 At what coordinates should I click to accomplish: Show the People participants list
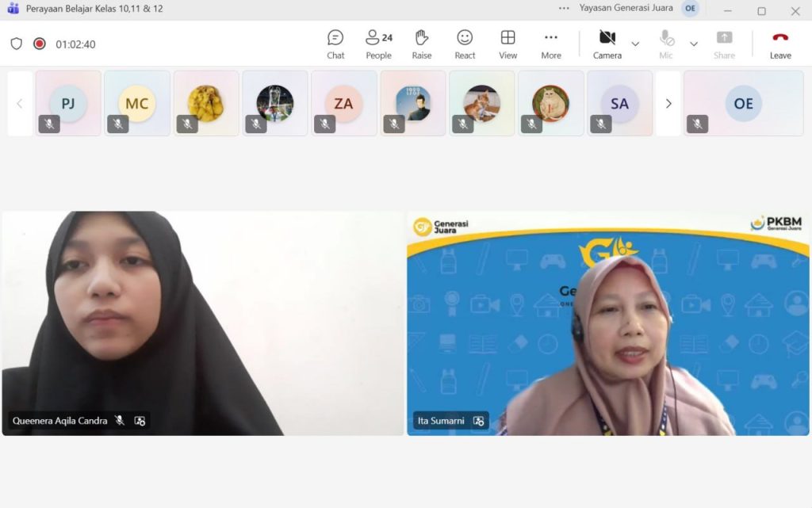(x=378, y=44)
